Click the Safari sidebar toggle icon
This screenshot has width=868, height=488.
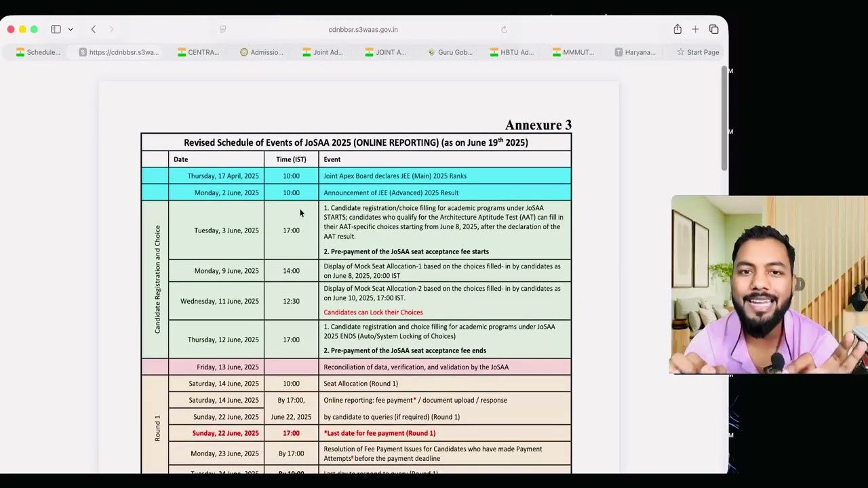tap(56, 29)
